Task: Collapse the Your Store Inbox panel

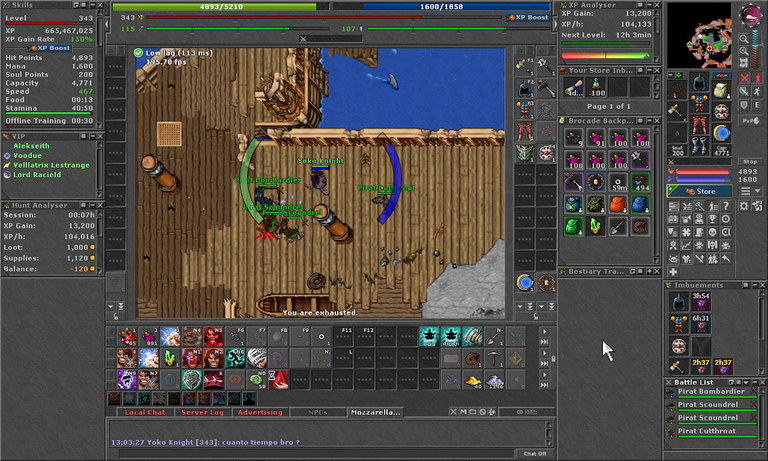Action: pyautogui.click(x=649, y=71)
